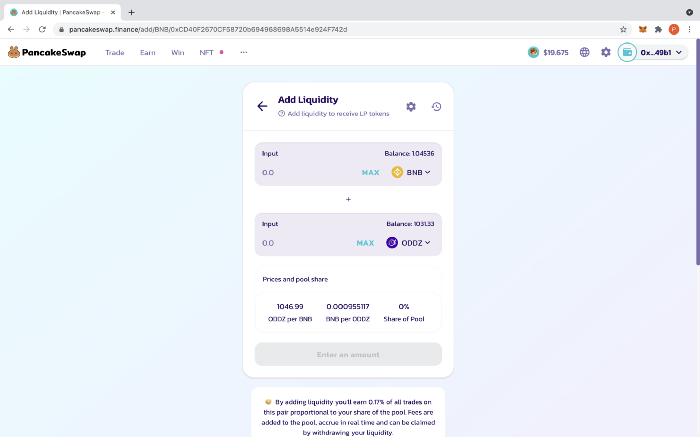Click the ODDZ amount input field
Image resolution: width=700 pixels, height=437 pixels.
(306, 243)
